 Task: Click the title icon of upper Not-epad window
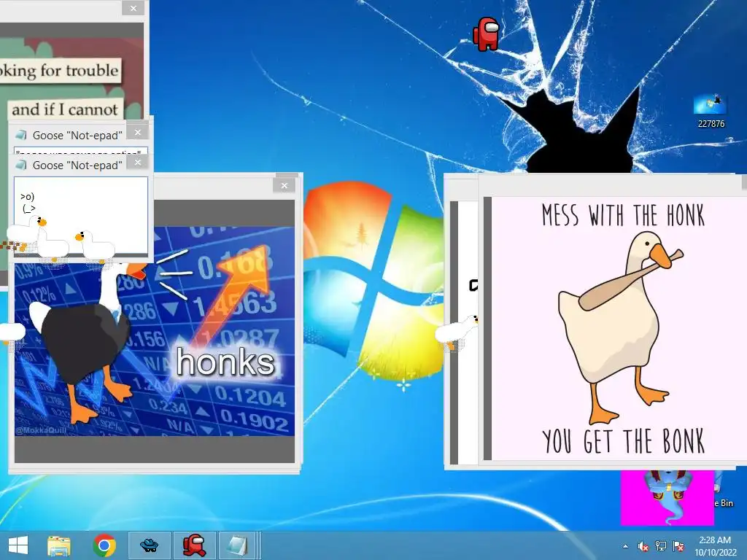(21, 135)
